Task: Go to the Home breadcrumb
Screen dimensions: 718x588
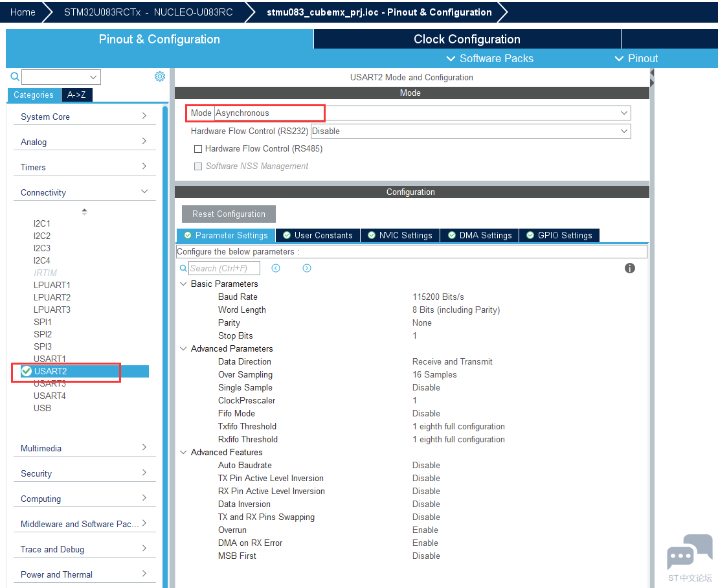Action: coord(23,12)
